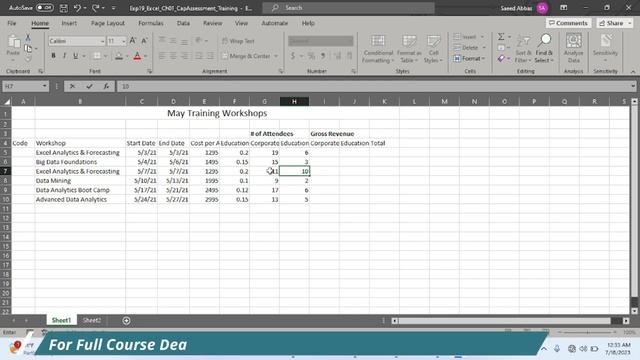This screenshot has width=640, height=360.
Task: Switch to the Sheet2 tab
Action: 92,320
